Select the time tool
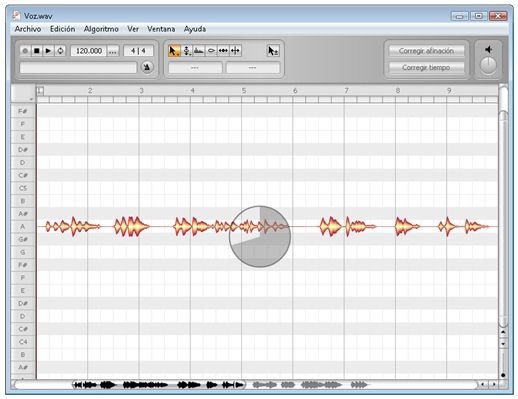 223,51
